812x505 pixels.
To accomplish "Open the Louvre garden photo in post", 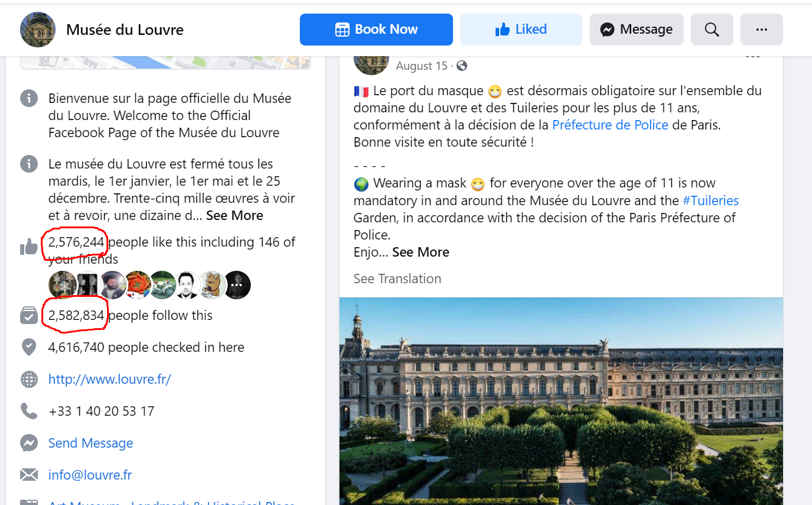I will tap(561, 401).
